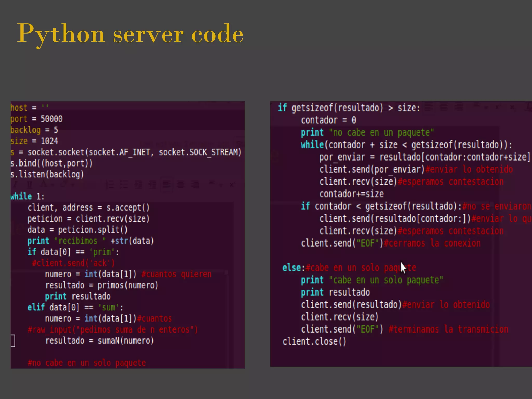532x399 pixels.
Task: Click 'peticion = client.recv(size)' line
Action: point(89,218)
